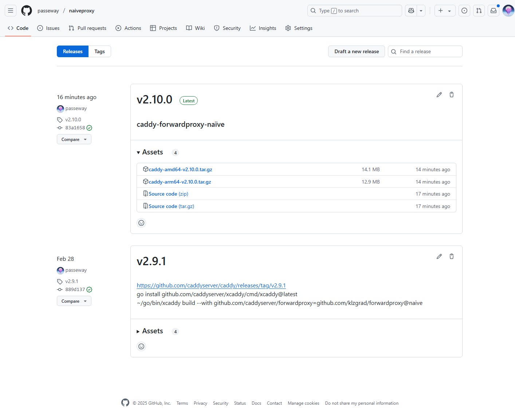Click the footer GitHub logo
This screenshot has width=515, height=420.
pyautogui.click(x=125, y=403)
